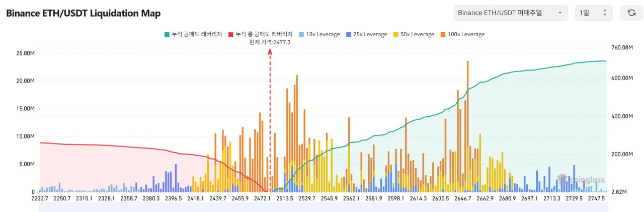
Task: Click x-axis label 2310.1
Action: pyautogui.click(x=84, y=198)
